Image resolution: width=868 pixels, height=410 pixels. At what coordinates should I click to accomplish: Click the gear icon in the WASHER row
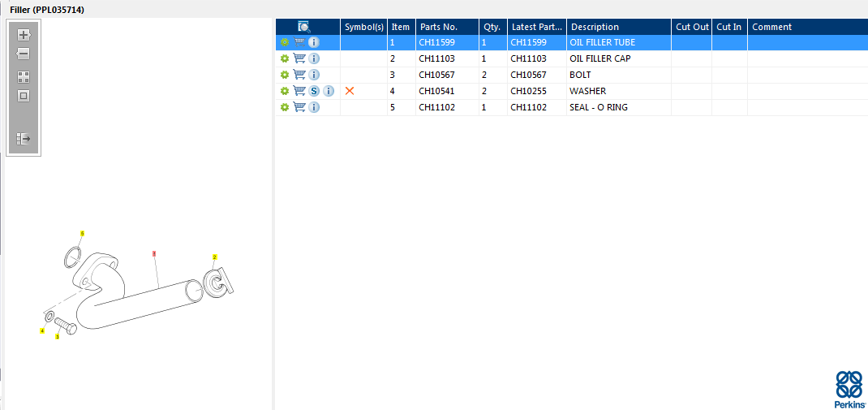285,91
